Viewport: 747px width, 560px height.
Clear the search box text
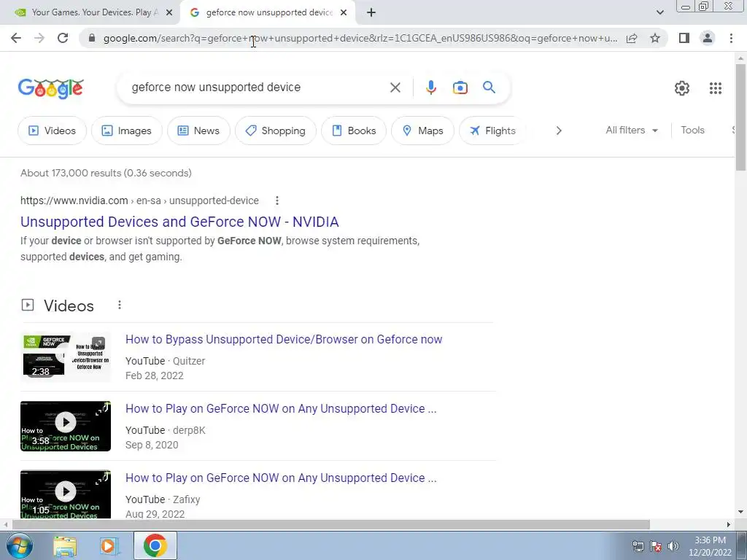pos(395,87)
